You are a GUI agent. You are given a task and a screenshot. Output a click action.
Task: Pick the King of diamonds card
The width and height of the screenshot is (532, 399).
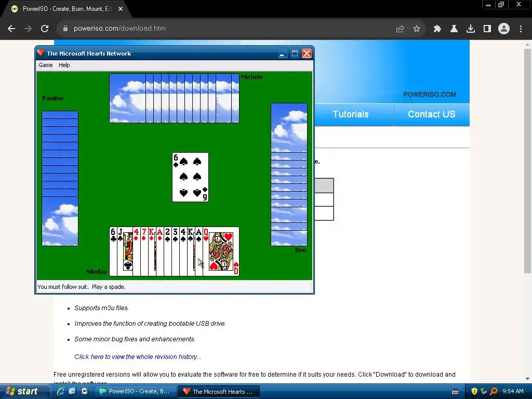tap(152, 251)
